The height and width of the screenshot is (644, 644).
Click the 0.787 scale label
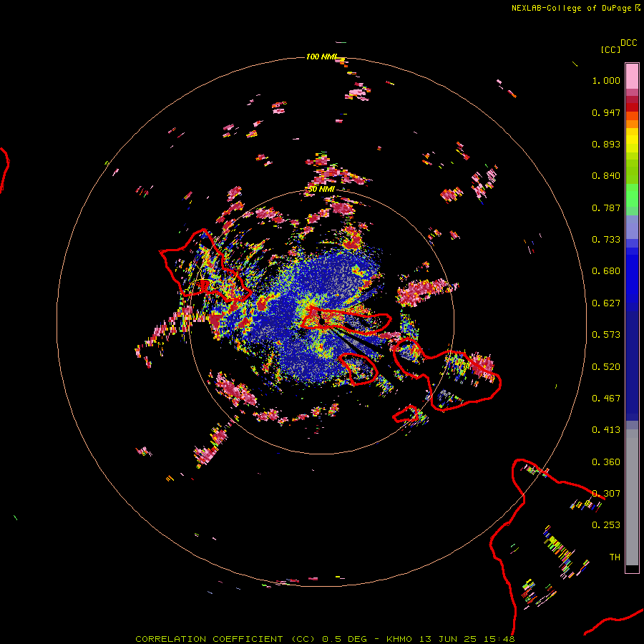point(606,208)
